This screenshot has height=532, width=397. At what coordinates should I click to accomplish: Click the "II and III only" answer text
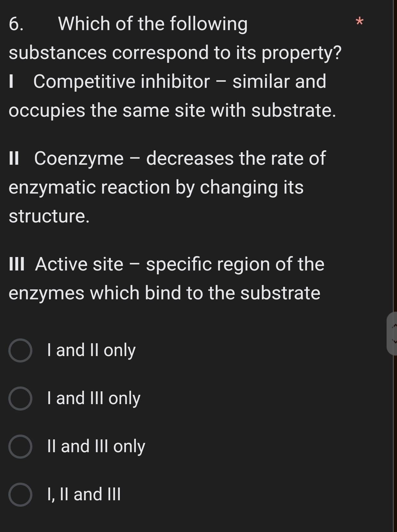96,446
